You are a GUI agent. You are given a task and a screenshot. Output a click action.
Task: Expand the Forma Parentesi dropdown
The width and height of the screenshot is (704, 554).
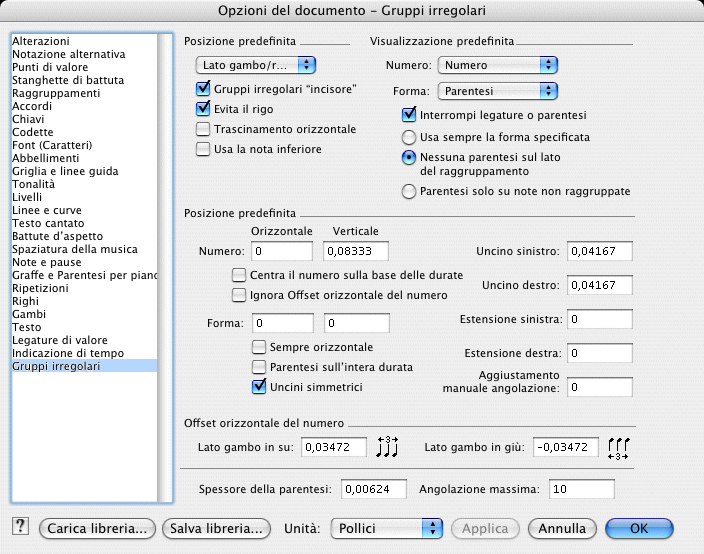click(x=497, y=91)
